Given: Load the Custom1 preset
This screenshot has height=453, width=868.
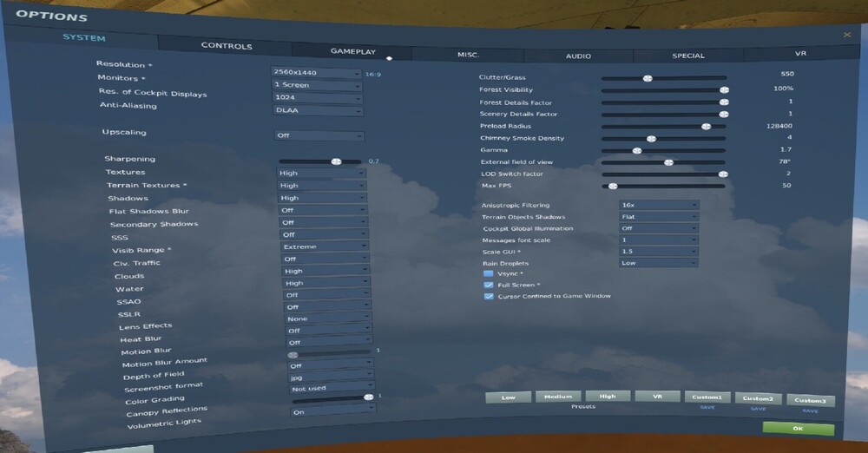Looking at the screenshot, I should coord(707,397).
